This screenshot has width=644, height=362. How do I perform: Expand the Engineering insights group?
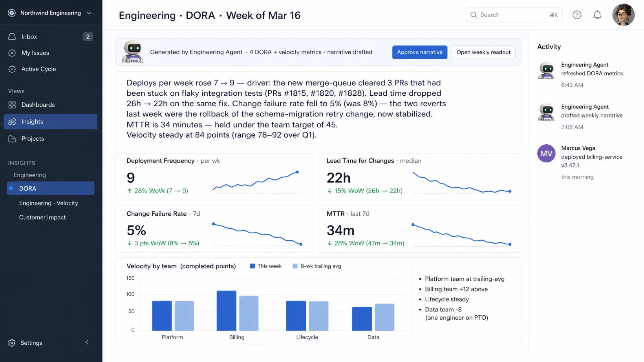pyautogui.click(x=29, y=175)
